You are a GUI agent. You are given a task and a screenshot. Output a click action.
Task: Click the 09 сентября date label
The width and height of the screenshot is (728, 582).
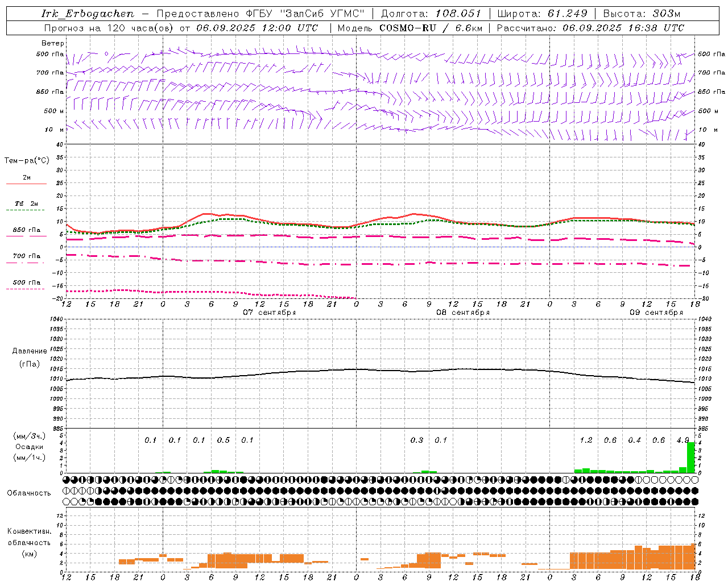tap(656, 313)
